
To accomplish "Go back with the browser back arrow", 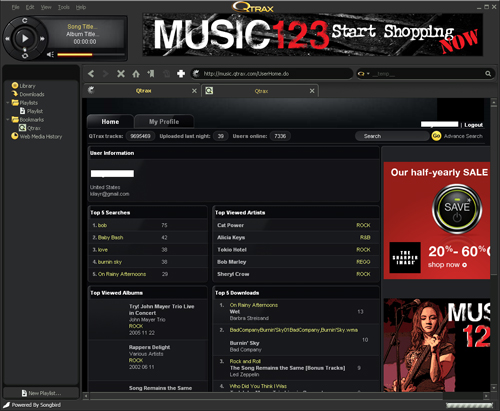I will [x=91, y=74].
